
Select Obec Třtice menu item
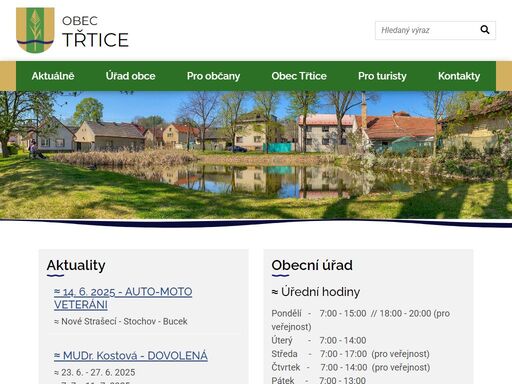299,76
